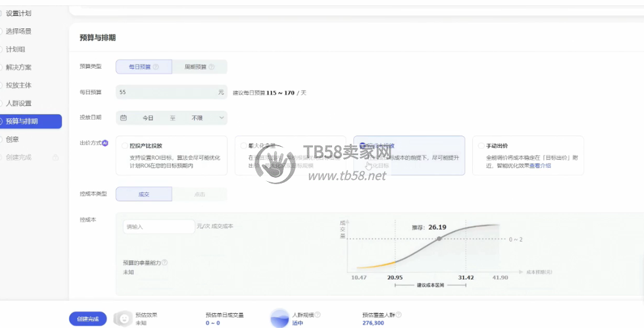The height and width of the screenshot is (328, 644).
Task: Click the 建议成本区间 range label
Action: [x=430, y=285]
